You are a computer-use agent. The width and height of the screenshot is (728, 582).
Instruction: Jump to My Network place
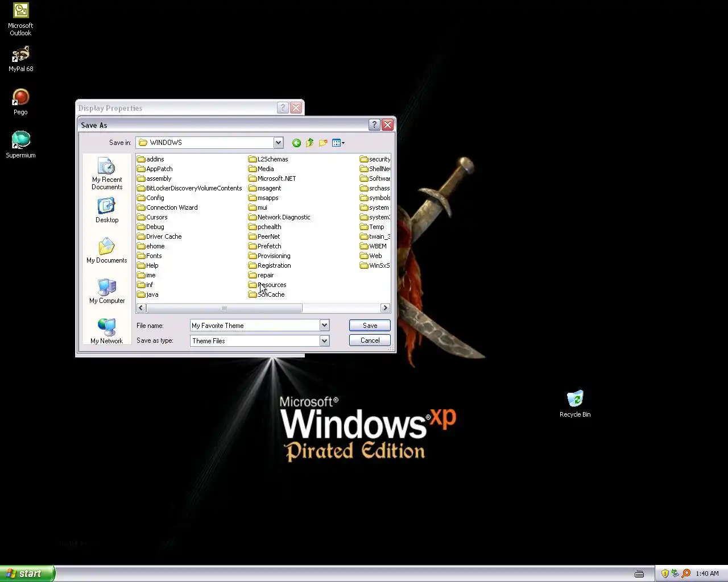107,332
